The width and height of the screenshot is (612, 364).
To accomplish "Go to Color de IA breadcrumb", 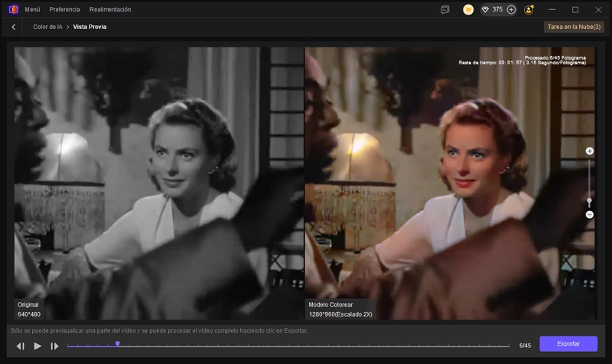I will tap(47, 27).
